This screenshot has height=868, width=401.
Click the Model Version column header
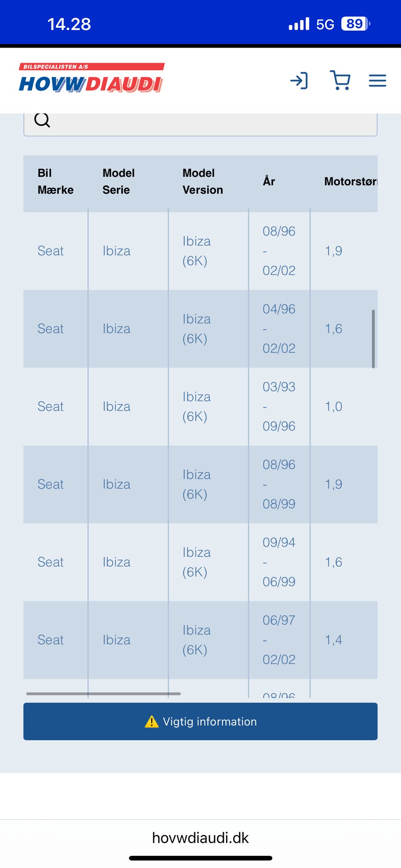(203, 181)
